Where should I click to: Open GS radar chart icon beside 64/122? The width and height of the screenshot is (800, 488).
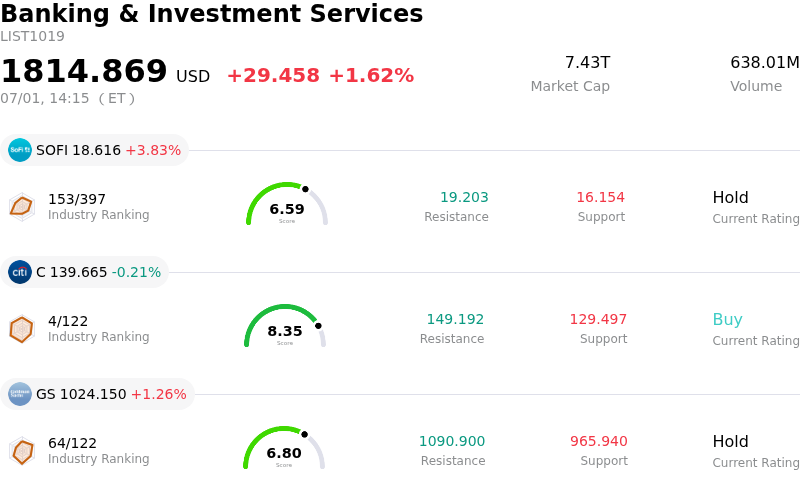pyautogui.click(x=22, y=451)
